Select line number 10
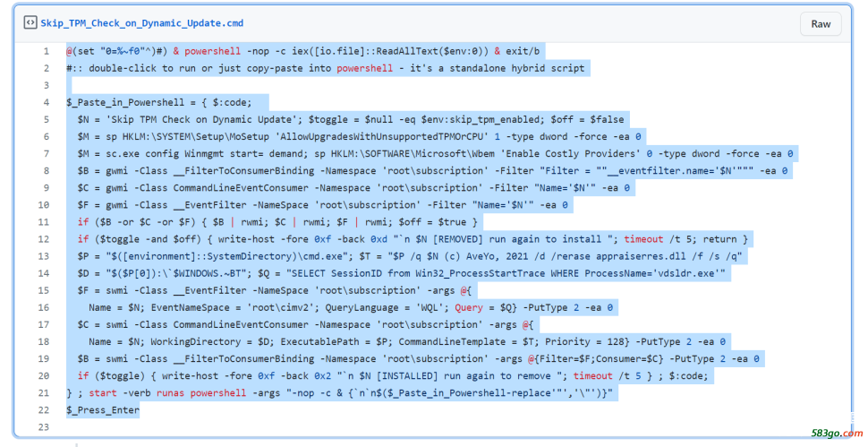This screenshot has width=868, height=447. click(44, 205)
